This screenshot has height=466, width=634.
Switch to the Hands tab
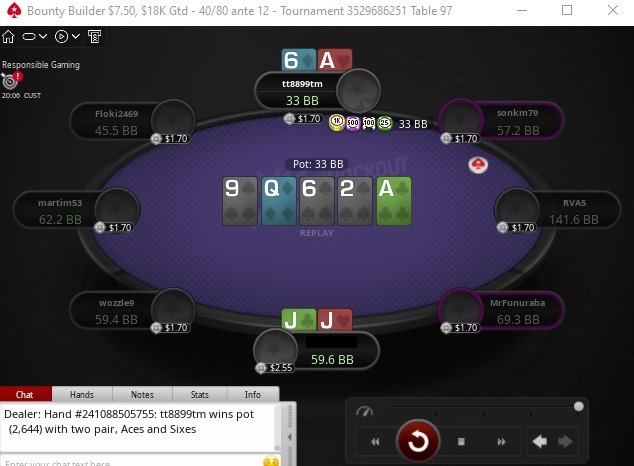[x=82, y=394]
